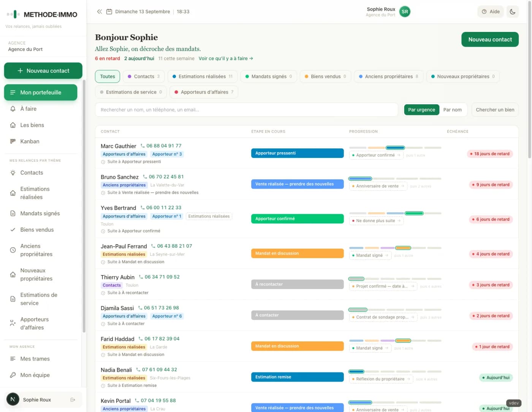Filter by Apporteurs d'affaires chip

[x=204, y=92]
